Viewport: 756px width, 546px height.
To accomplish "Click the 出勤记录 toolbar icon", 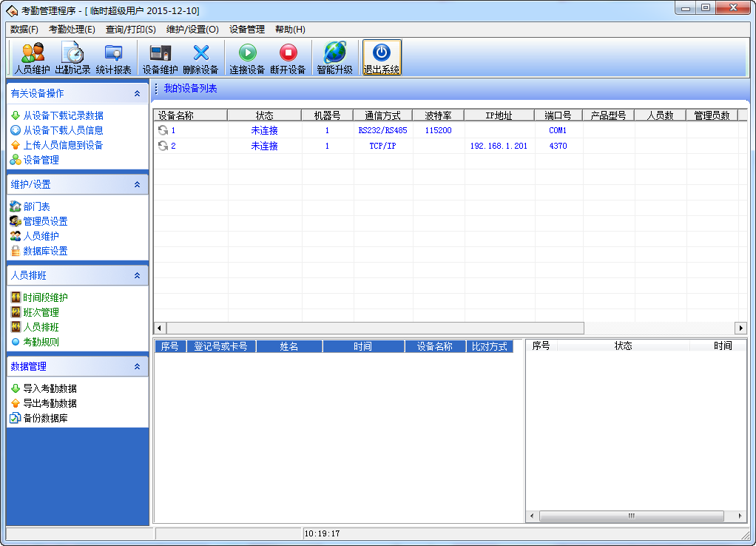I will point(72,58).
